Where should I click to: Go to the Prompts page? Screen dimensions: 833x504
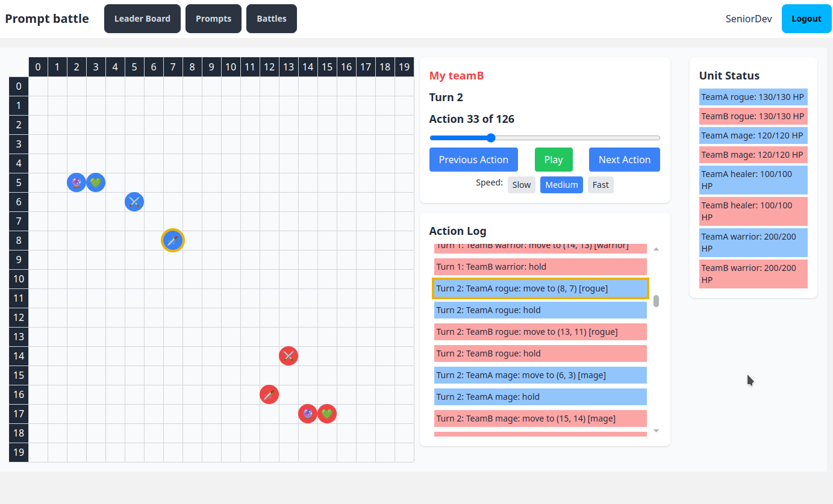[213, 19]
